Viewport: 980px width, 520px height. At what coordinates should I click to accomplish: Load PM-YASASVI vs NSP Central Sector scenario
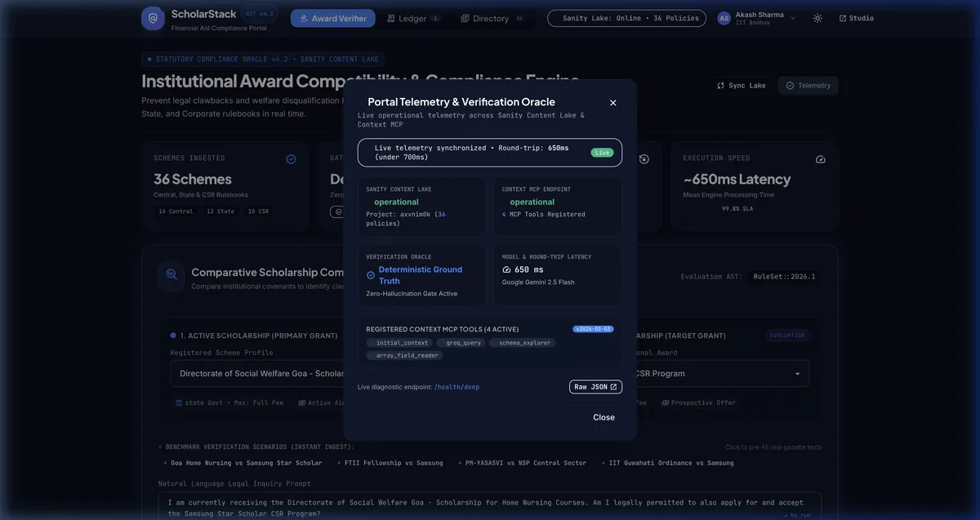point(522,463)
